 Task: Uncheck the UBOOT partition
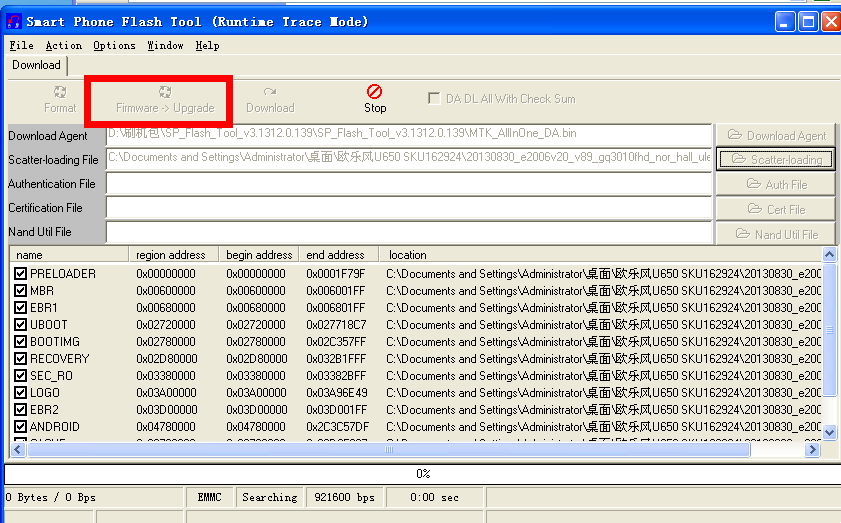point(20,325)
